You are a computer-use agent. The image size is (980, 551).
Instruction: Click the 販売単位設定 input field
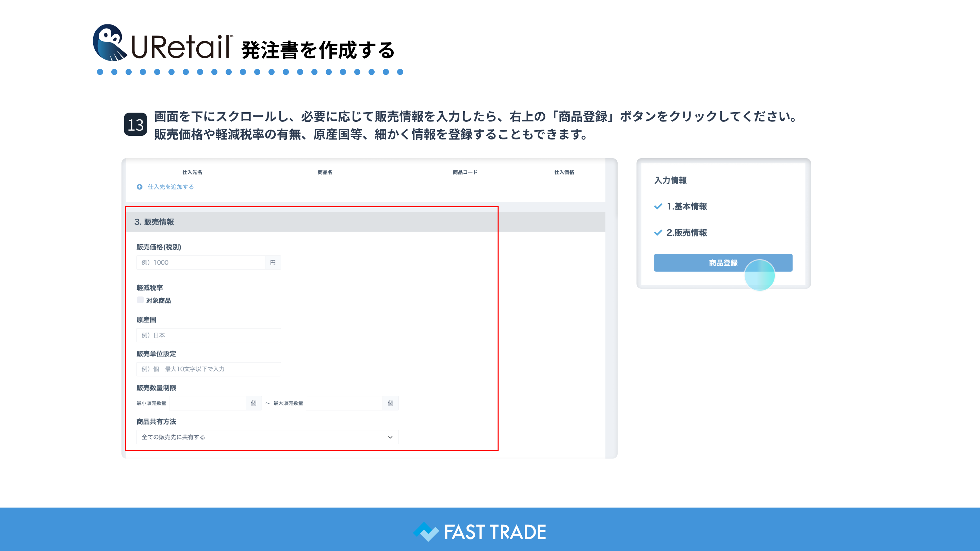[208, 369]
